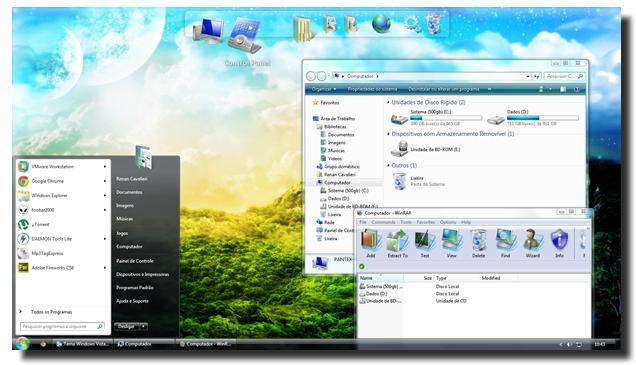
Task: Open Painel de Controle in Start menu
Action: [x=135, y=261]
